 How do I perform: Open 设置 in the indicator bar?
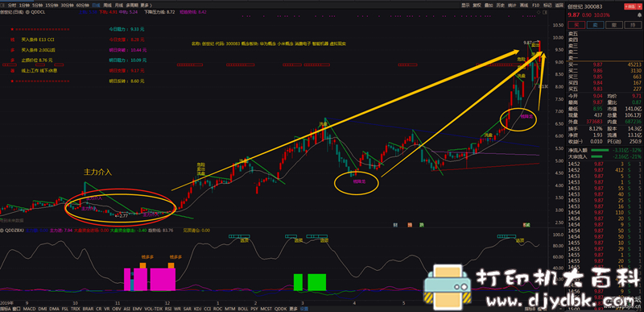304,308
